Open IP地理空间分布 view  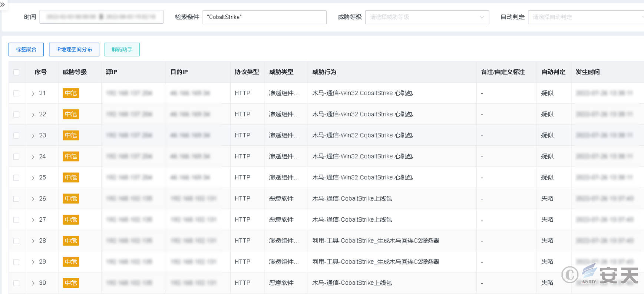(74, 49)
